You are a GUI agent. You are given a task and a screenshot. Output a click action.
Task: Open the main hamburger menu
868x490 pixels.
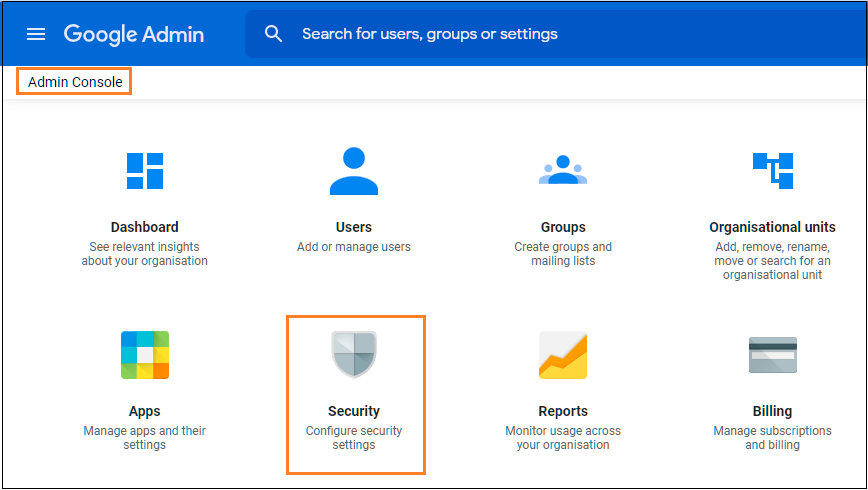click(x=36, y=34)
